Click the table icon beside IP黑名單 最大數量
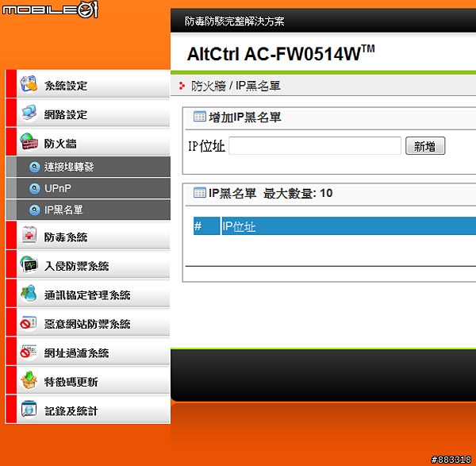This screenshot has height=466, width=476. point(200,193)
